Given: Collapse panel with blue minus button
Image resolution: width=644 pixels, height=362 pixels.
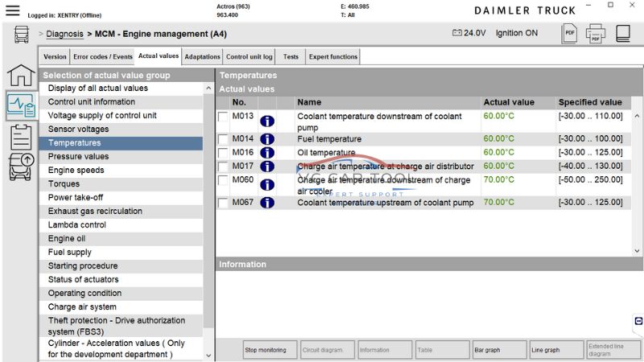Looking at the screenshot, I should click(638, 321).
